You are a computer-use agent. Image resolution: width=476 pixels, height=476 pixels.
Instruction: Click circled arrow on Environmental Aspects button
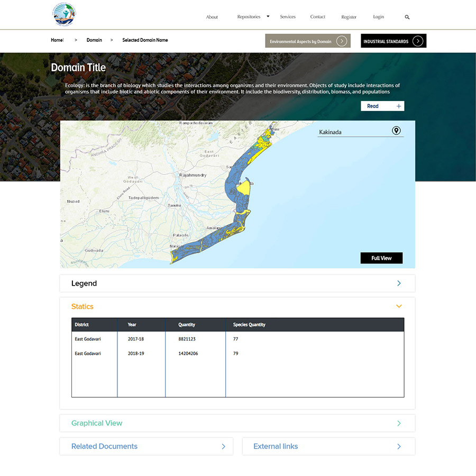[342, 41]
